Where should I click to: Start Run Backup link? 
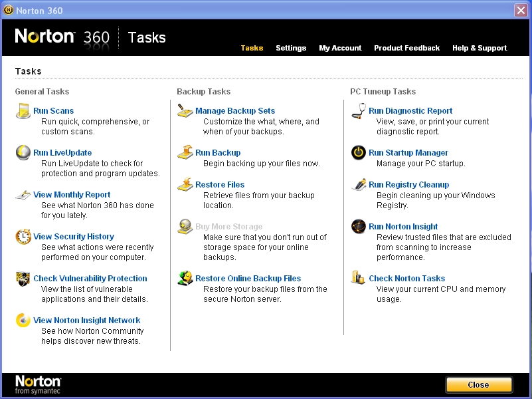[x=218, y=153]
